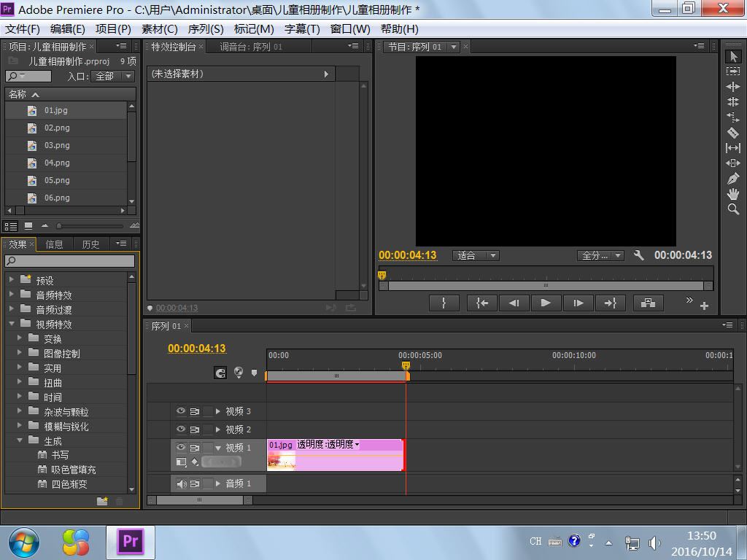The image size is (747, 560).
Task: Switch project panel to list view
Action: (x=11, y=226)
